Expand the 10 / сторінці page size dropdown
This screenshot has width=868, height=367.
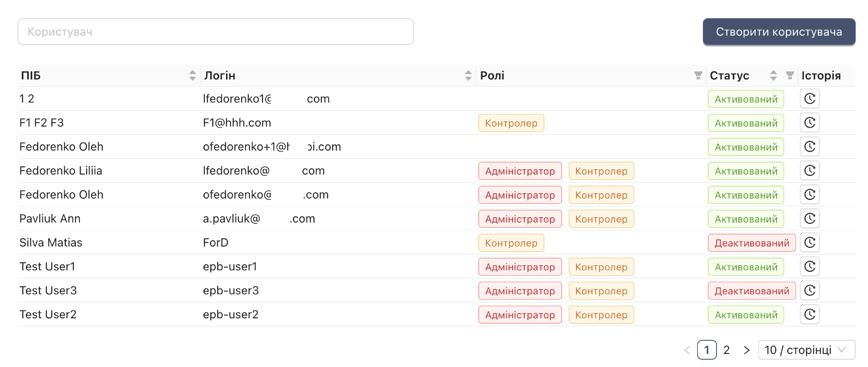point(806,350)
